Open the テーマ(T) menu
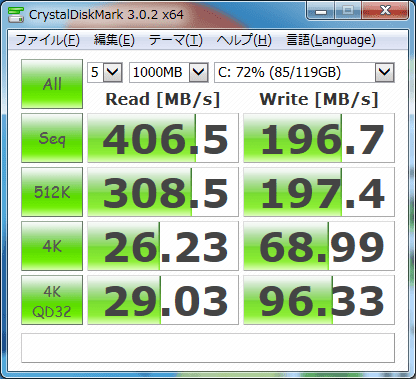419x381 pixels. tap(175, 40)
